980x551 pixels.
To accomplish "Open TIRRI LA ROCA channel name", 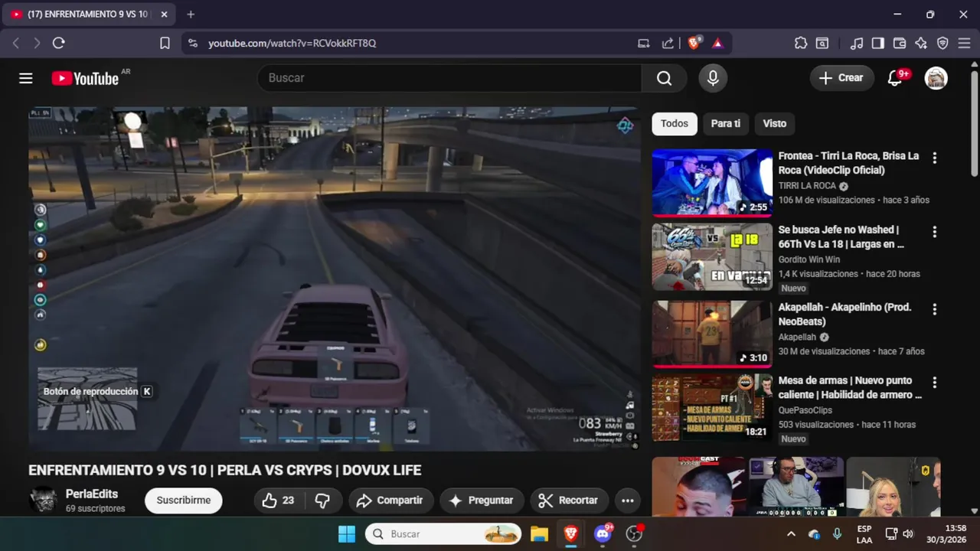I will [x=807, y=186].
